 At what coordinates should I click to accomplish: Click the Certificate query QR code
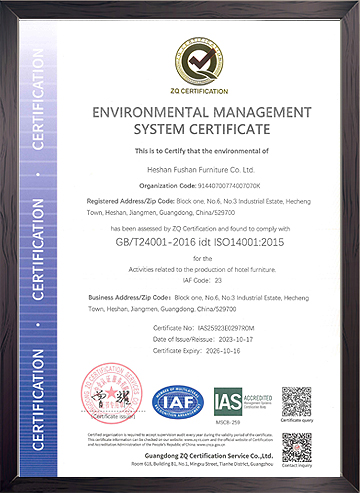[x=296, y=402]
